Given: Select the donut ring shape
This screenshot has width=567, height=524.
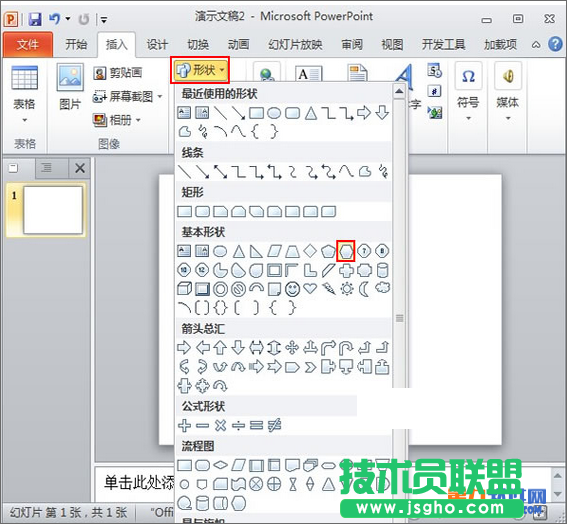Looking at the screenshot, I should (x=220, y=289).
